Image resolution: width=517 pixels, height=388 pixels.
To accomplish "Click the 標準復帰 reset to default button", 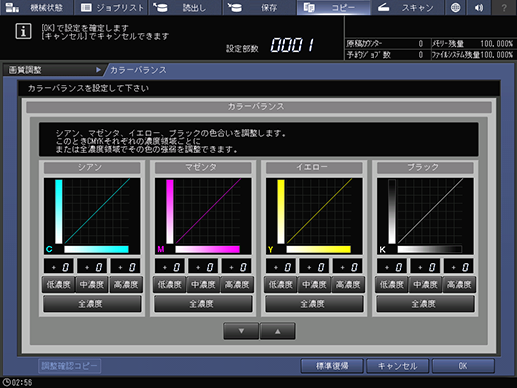I will coord(332,366).
